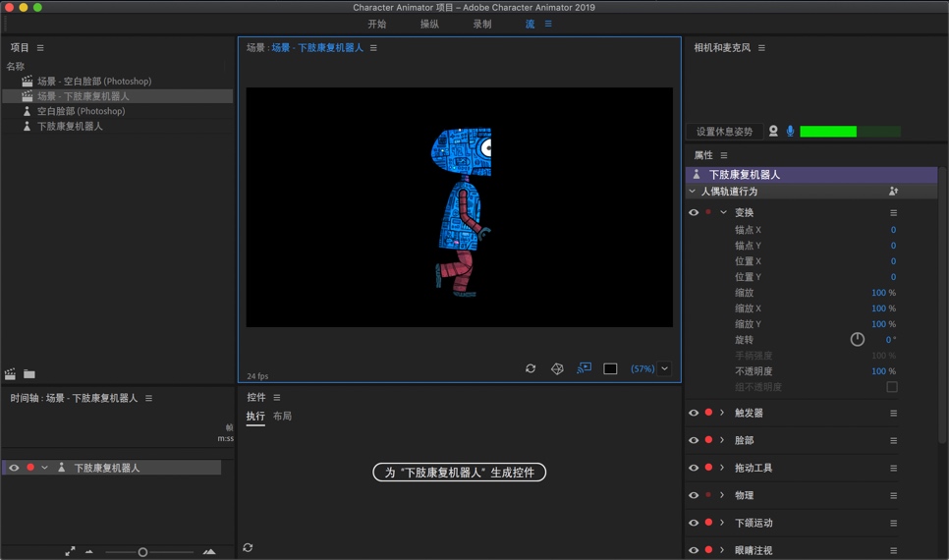Open the 拖动工具 behavior menu icon
The image size is (949, 560).
(893, 469)
